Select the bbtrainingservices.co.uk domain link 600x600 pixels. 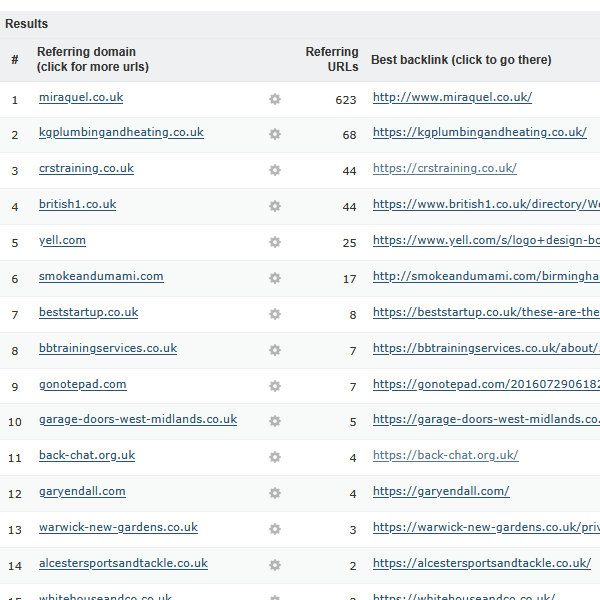[108, 349]
